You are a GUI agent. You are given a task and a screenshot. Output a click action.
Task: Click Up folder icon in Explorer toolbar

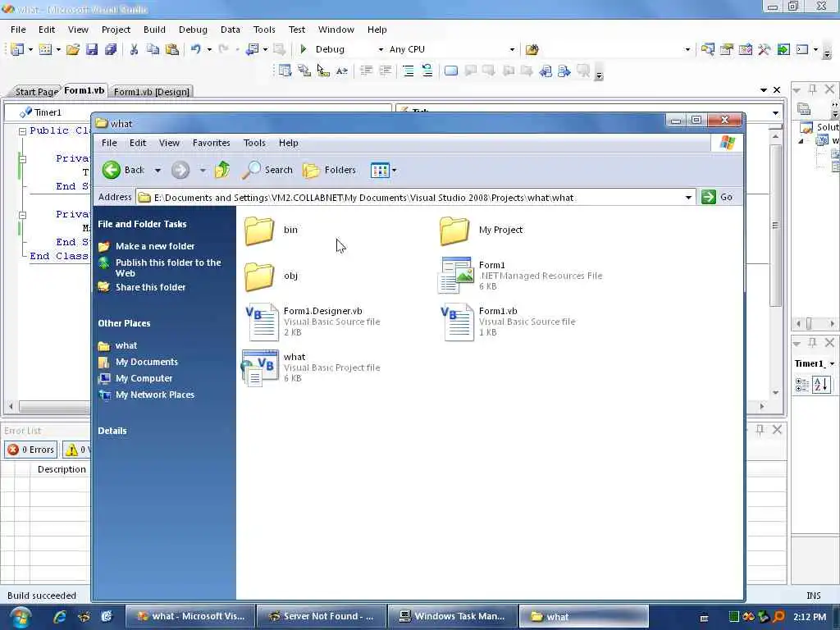(x=222, y=170)
